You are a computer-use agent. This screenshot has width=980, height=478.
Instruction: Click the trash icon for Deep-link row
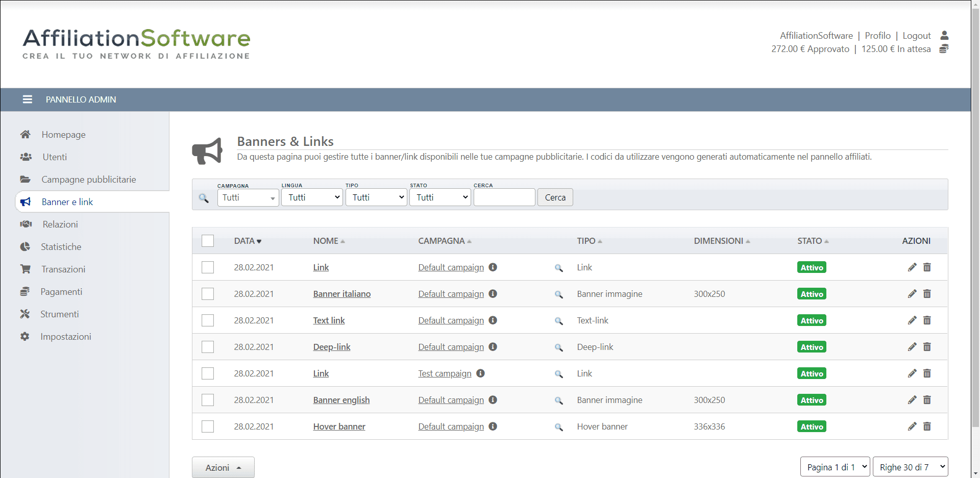click(x=927, y=347)
